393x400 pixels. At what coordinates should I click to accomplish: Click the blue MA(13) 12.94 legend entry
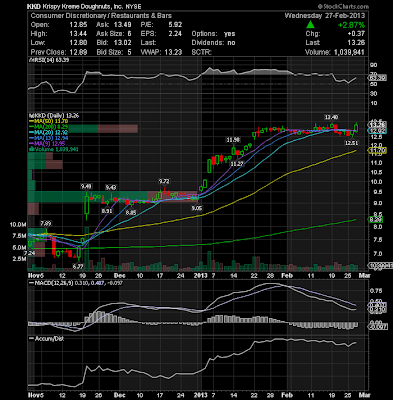click(x=49, y=138)
